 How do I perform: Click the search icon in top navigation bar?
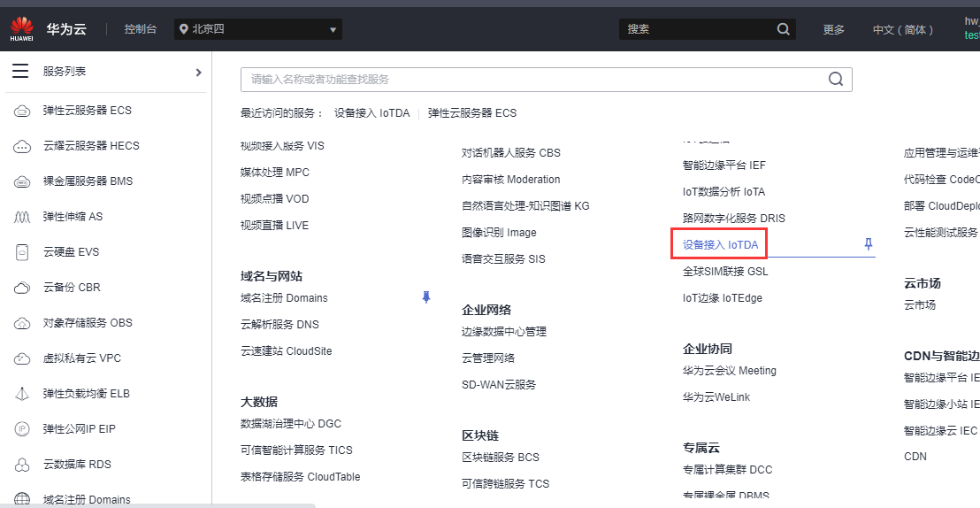click(x=783, y=29)
